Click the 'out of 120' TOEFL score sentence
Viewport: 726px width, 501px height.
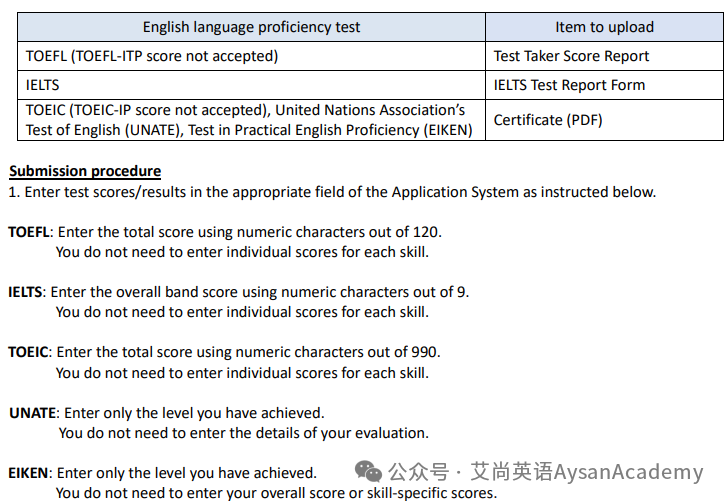pos(250,232)
